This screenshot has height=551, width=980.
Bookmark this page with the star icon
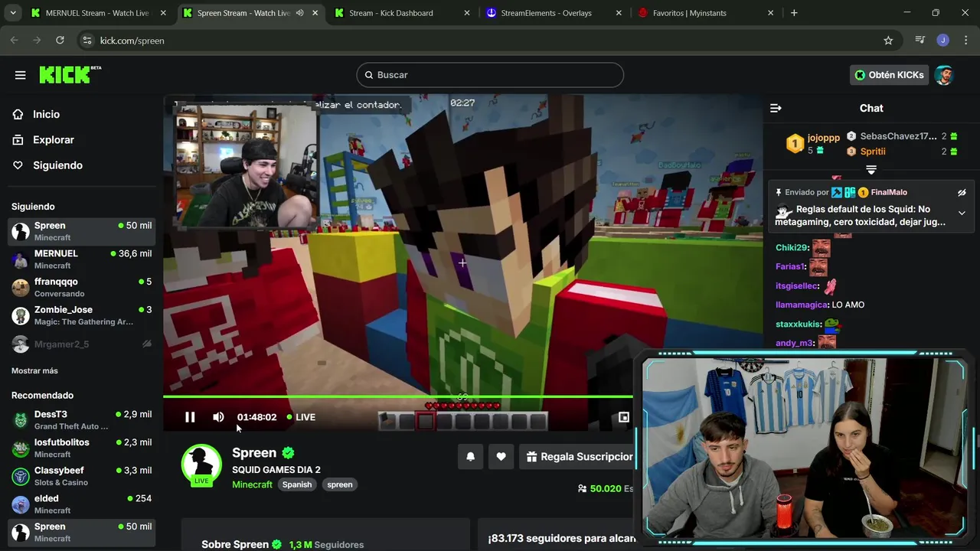click(x=888, y=41)
